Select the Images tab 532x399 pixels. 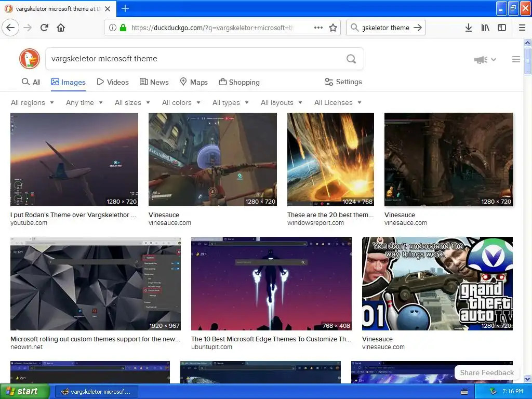[68, 82]
